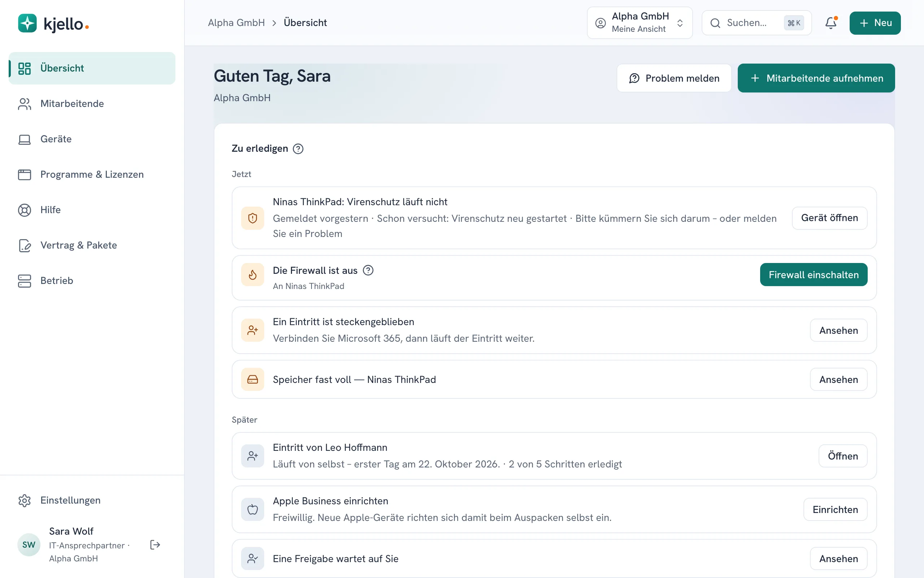Click Problem melden

674,78
